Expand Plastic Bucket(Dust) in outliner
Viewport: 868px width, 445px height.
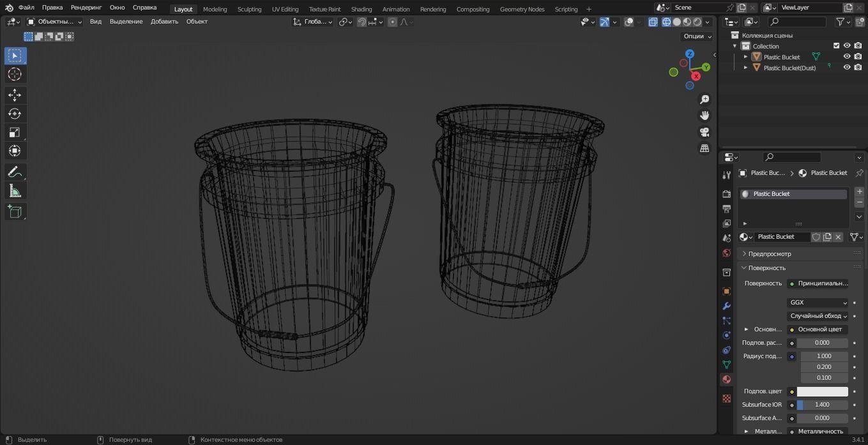coord(745,68)
